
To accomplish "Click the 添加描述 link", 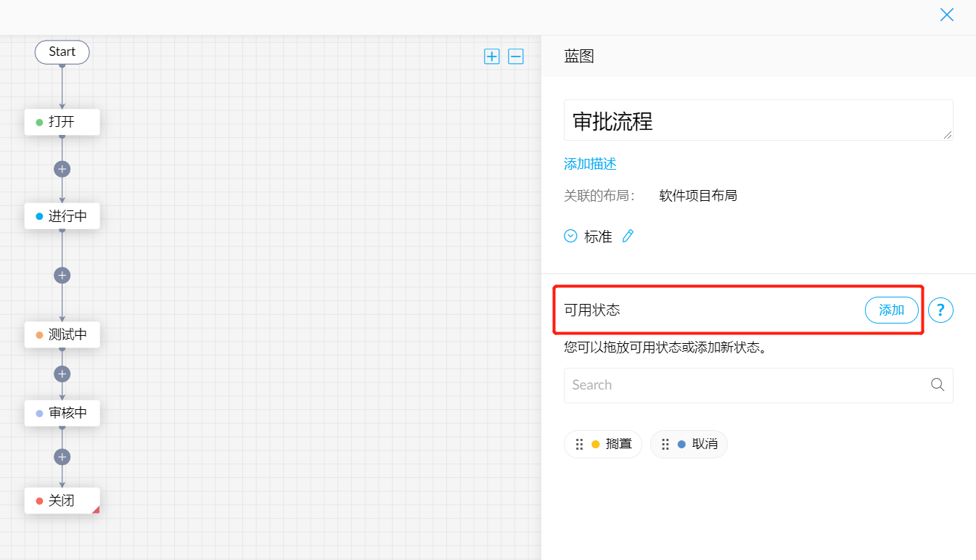I will tap(590, 164).
